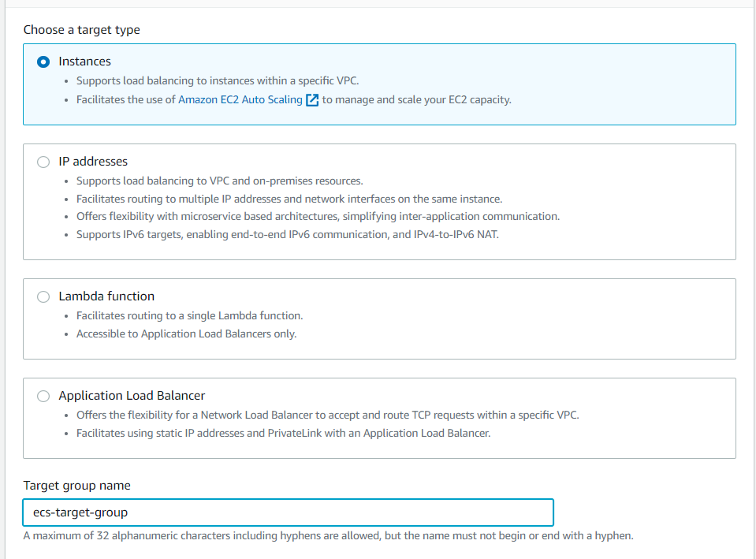Click the IP addresses option title

click(x=93, y=162)
